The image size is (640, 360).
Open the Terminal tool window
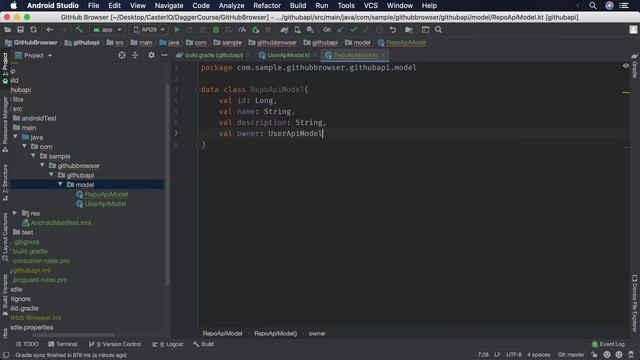coord(62,344)
